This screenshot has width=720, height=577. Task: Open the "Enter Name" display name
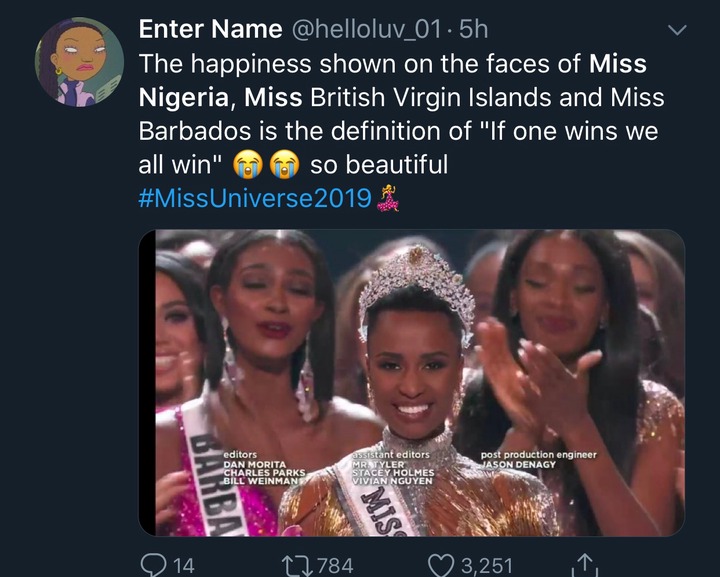pyautogui.click(x=210, y=31)
